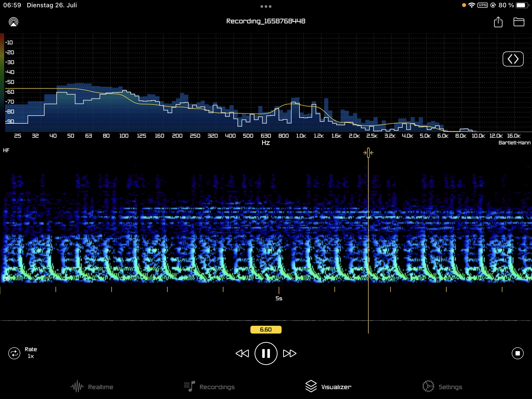
Task: Tap the Bartlett-Hann window label
Action: pyautogui.click(x=514, y=143)
